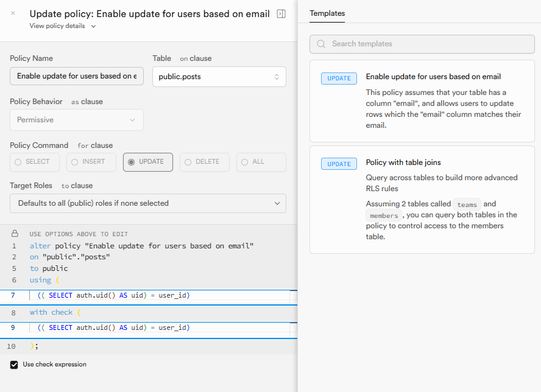The image size is (541, 392).
Task: Click the magnifier icon in Search templates
Action: [321, 44]
